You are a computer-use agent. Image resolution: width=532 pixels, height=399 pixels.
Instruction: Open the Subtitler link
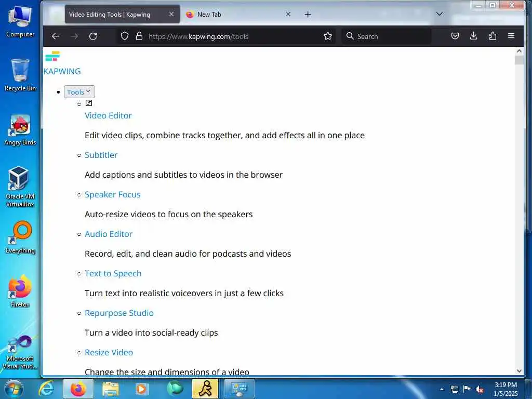(101, 155)
